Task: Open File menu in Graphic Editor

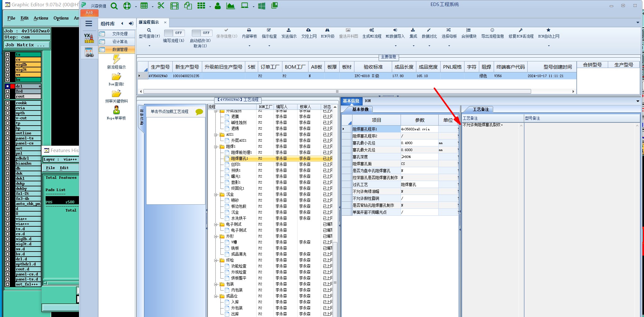Action: click(11, 18)
